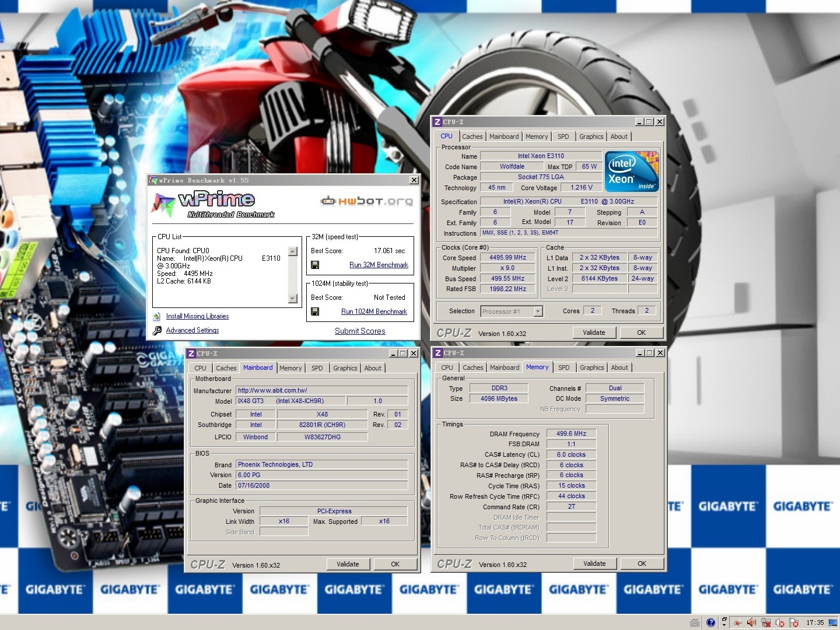840x630 pixels.
Task: Click Validate in CPU-Z CPU window
Action: tap(594, 332)
